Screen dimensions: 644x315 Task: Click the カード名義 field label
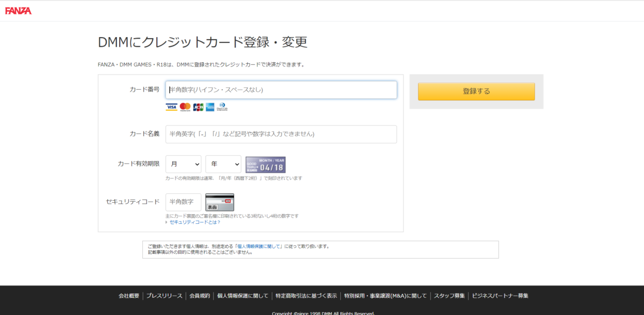[x=144, y=134]
